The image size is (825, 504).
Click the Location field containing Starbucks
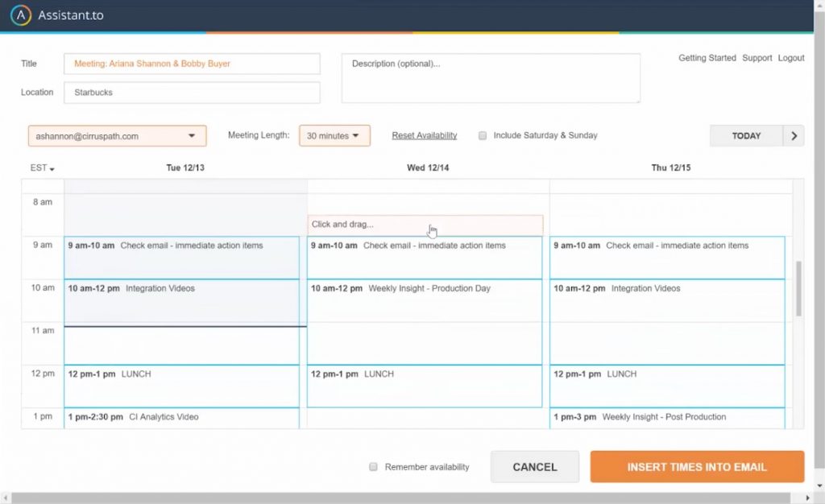point(192,93)
